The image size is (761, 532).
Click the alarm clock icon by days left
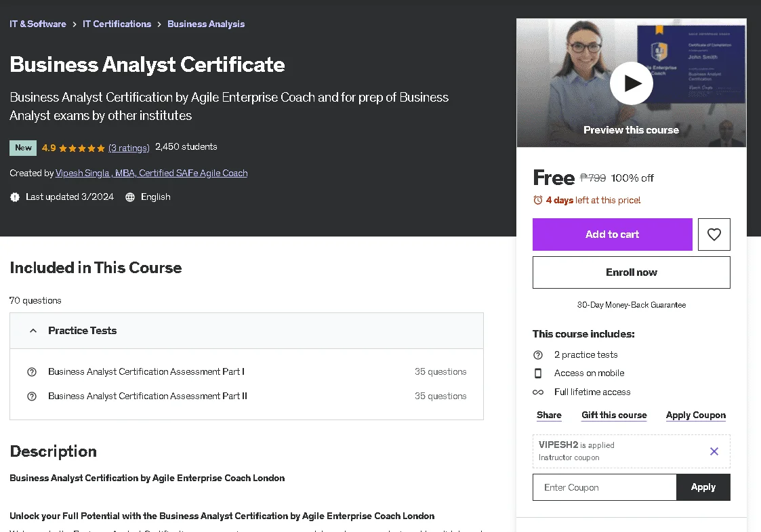[x=538, y=200]
